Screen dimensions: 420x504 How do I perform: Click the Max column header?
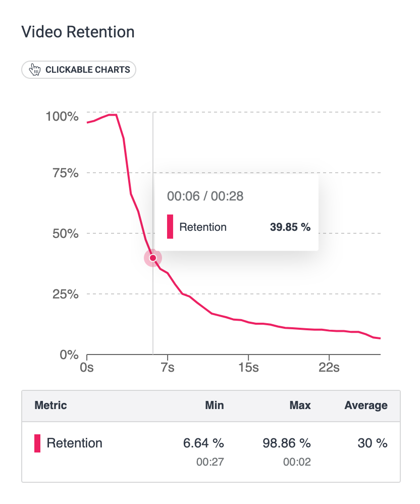pyautogui.click(x=301, y=405)
